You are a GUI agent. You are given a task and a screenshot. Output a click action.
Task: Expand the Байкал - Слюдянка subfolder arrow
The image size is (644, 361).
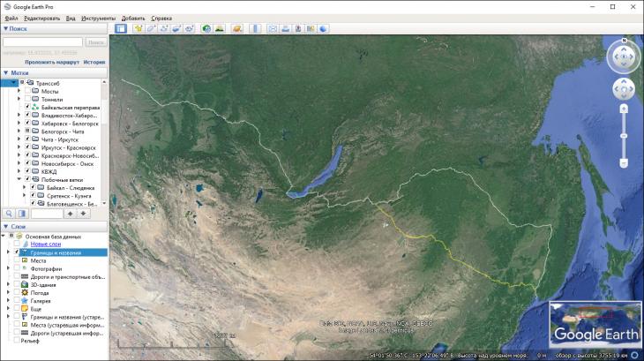click(x=24, y=188)
